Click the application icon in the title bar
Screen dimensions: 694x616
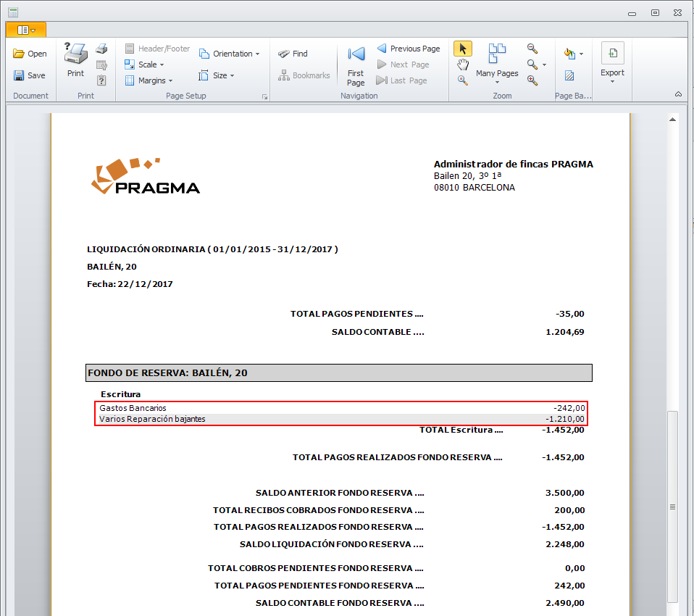click(x=13, y=12)
